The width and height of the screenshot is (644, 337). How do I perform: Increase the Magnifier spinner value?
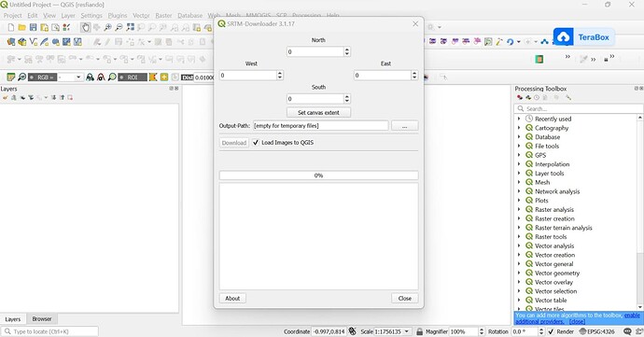pos(482,330)
